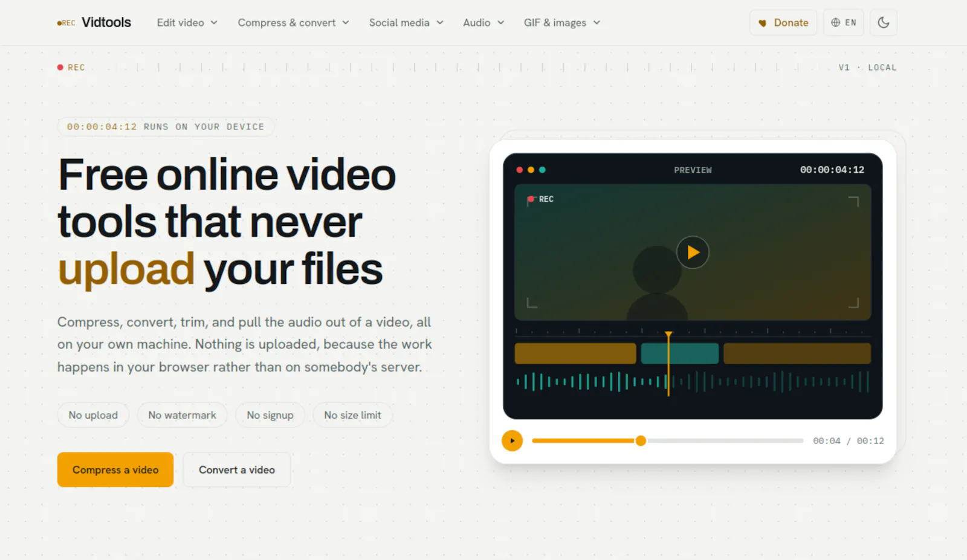Screen dimensions: 967x560
Task: Click the red REC dot below the navbar
Action: pyautogui.click(x=60, y=68)
